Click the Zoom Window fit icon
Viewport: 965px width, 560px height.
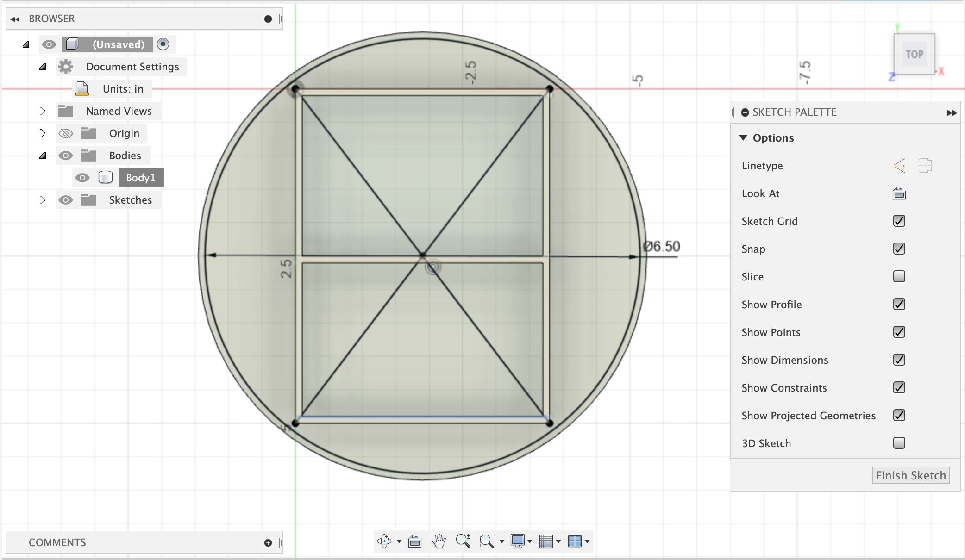487,541
